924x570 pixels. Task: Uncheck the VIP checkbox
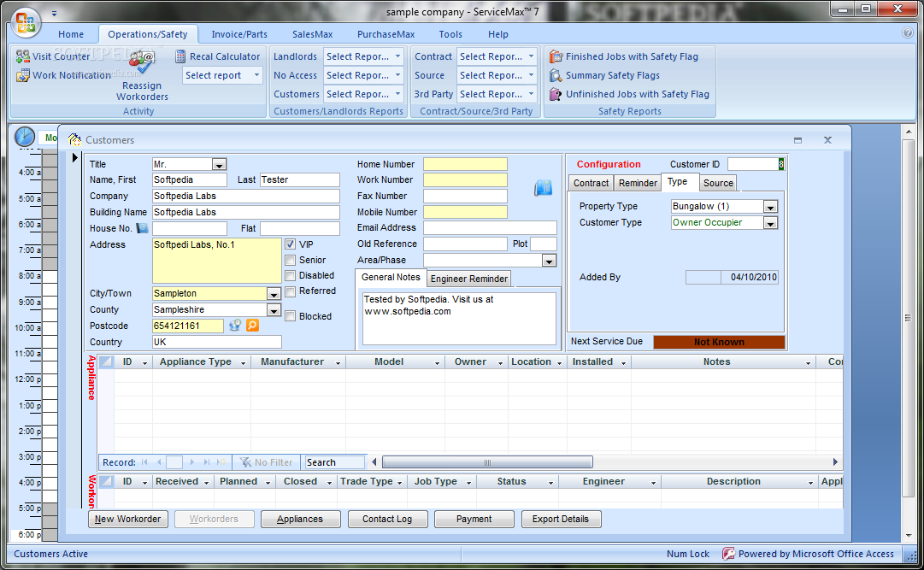290,244
